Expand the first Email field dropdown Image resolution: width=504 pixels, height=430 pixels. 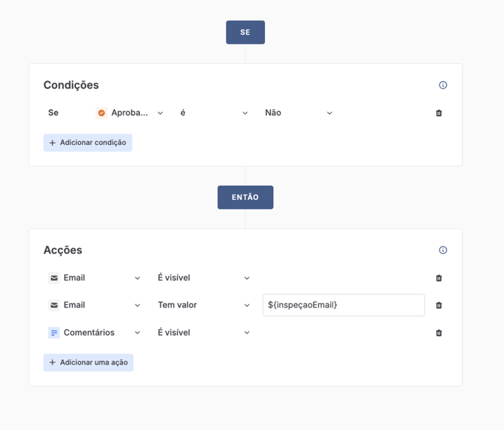coord(95,278)
